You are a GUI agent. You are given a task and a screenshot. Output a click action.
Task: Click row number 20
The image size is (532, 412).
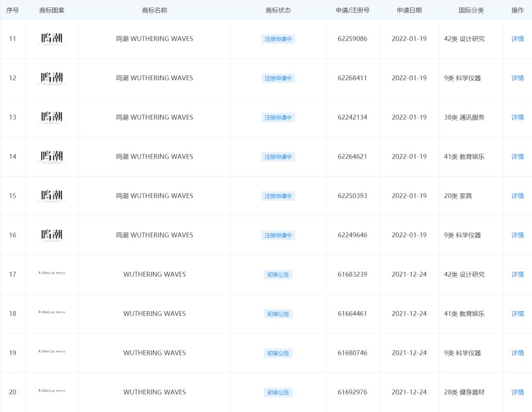pyautogui.click(x=12, y=392)
